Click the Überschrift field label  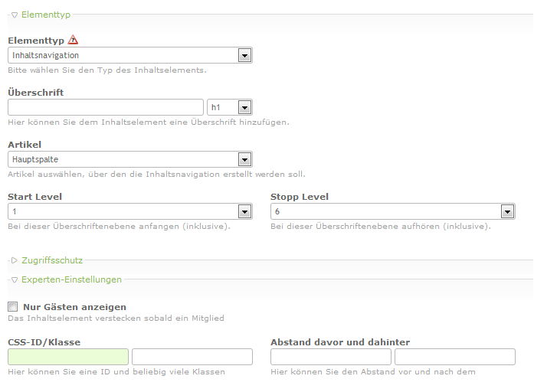pyautogui.click(x=35, y=92)
